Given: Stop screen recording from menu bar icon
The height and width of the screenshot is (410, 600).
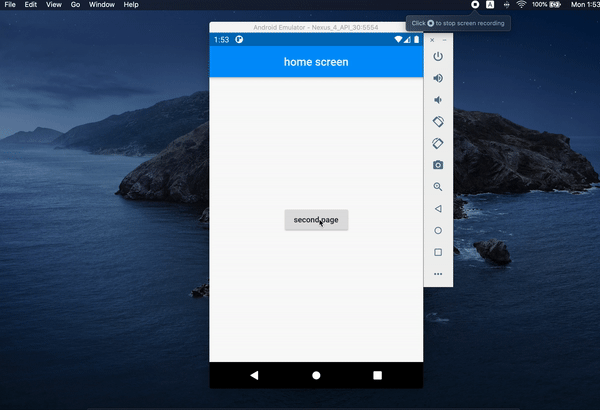Looking at the screenshot, I should [x=475, y=5].
